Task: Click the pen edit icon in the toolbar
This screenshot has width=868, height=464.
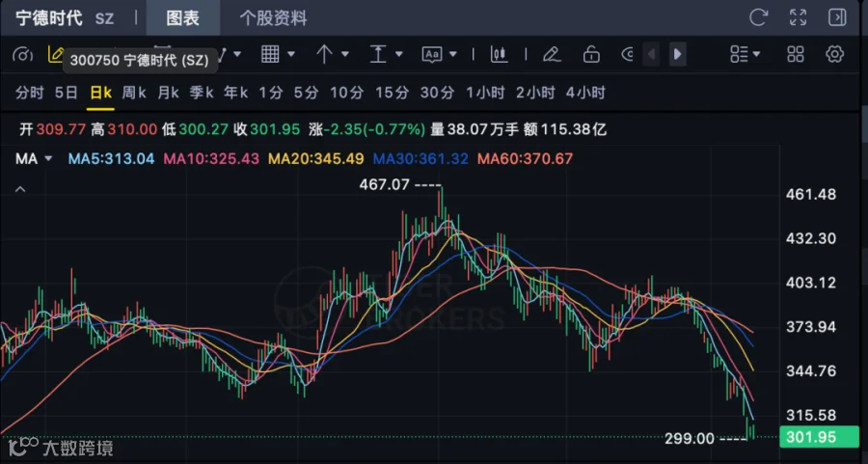Action: pos(552,54)
